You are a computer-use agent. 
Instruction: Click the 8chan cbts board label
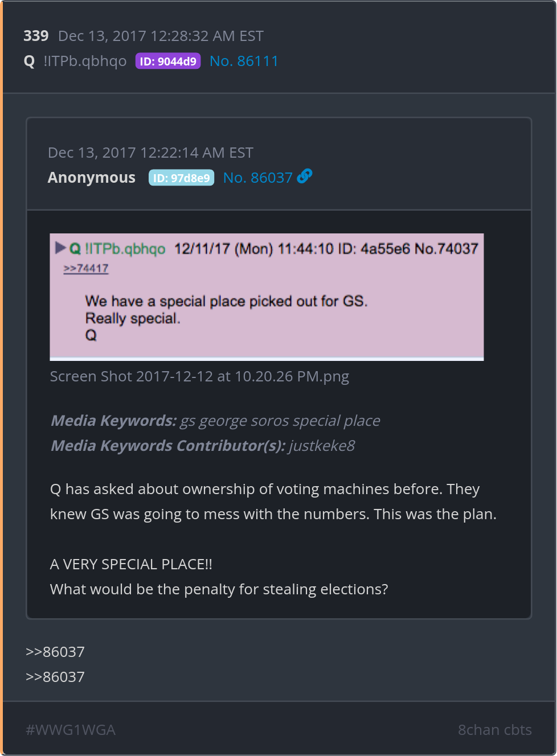[x=495, y=730]
